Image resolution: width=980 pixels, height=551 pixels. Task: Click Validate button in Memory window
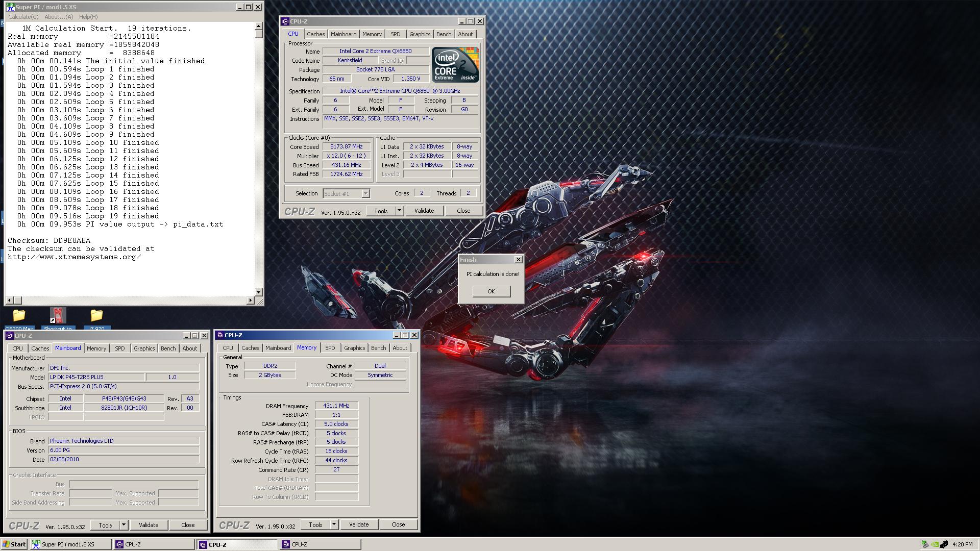[359, 524]
